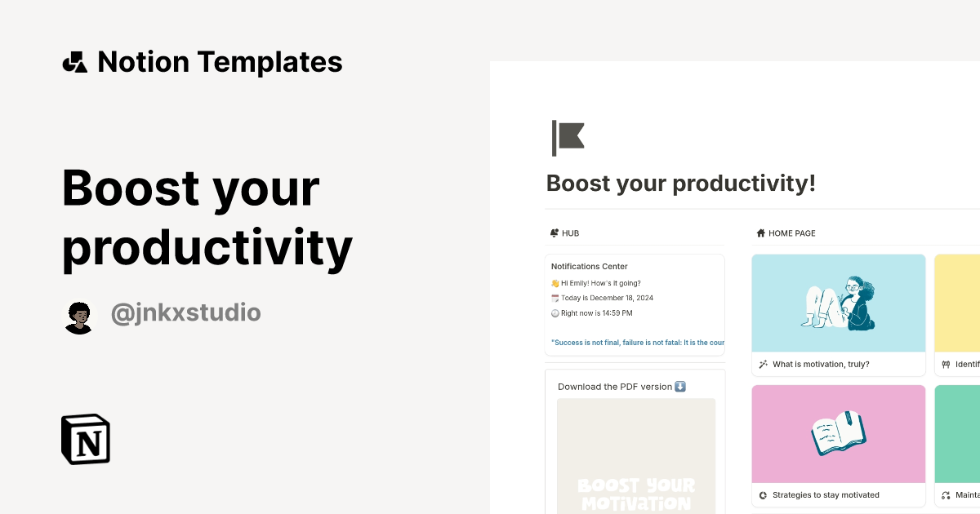
Task: Click the Boost your productivity! page heading
Action: pos(680,183)
